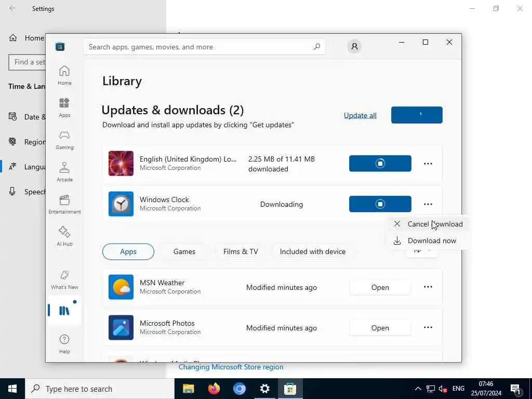Open more options for Microsoft Photos

click(x=428, y=327)
